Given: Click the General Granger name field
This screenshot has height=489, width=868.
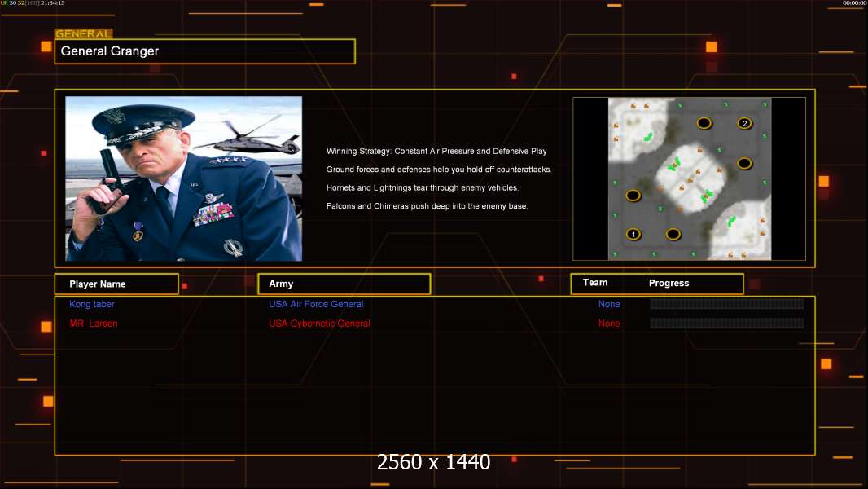Looking at the screenshot, I should pos(204,51).
